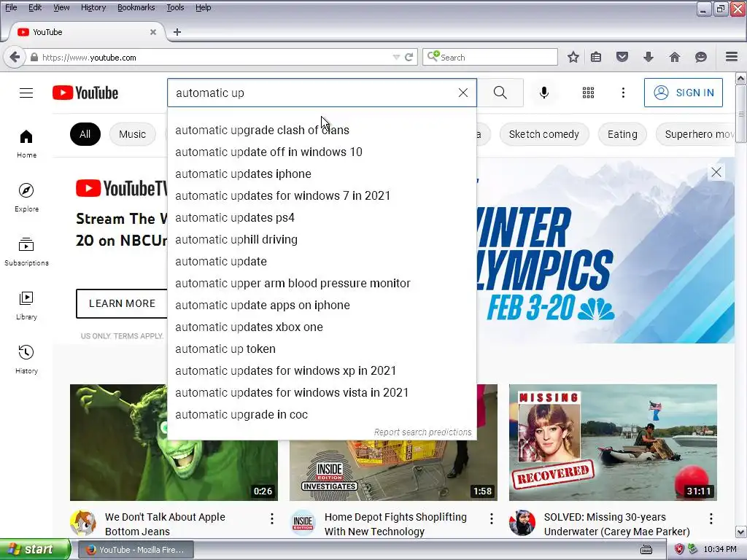Select YouTube - Mozilla Firefox taskbar button
This screenshot has width=747, height=560.
pyautogui.click(x=135, y=550)
